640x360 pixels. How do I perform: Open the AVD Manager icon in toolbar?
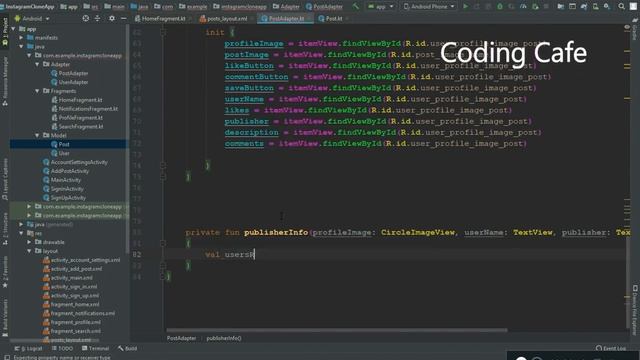596,6
